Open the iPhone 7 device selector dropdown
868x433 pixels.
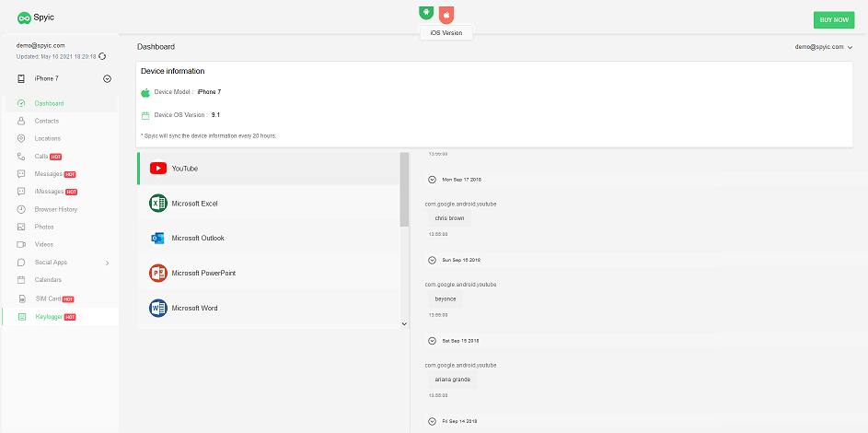[108, 78]
